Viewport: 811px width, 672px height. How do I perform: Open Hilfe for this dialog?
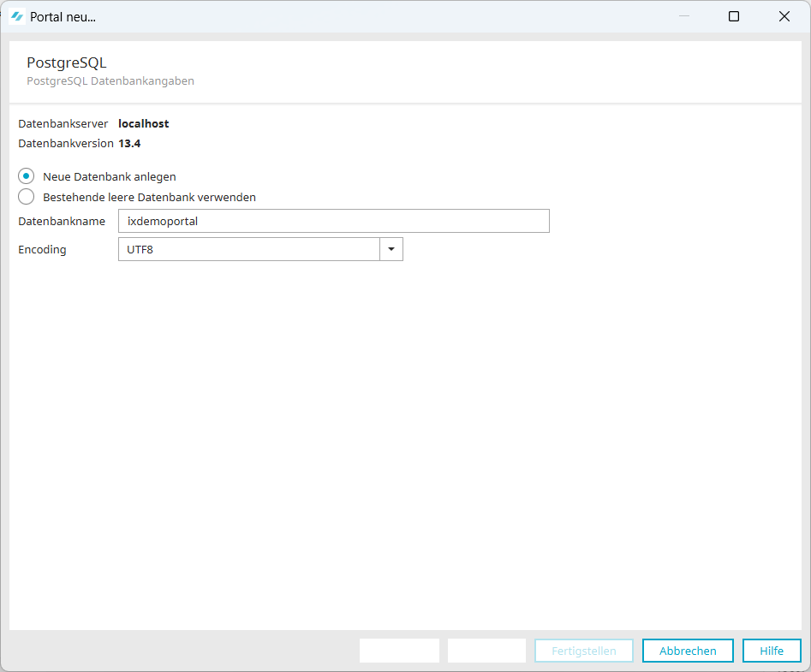(x=771, y=651)
